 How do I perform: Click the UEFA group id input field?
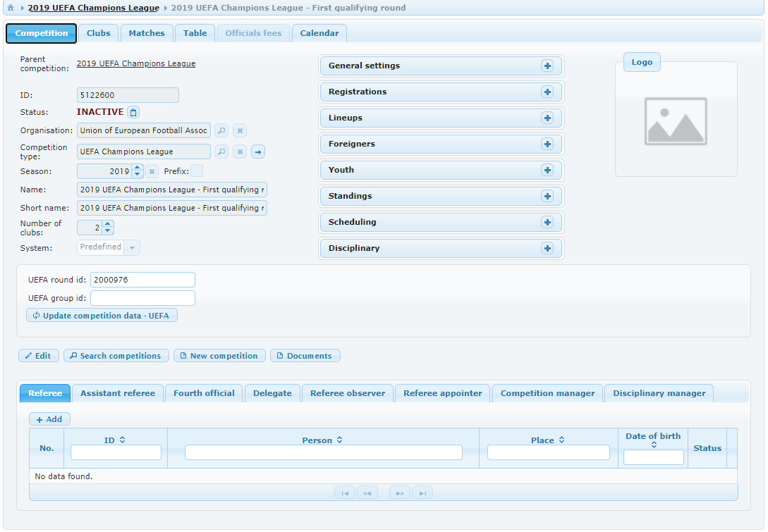tap(142, 298)
